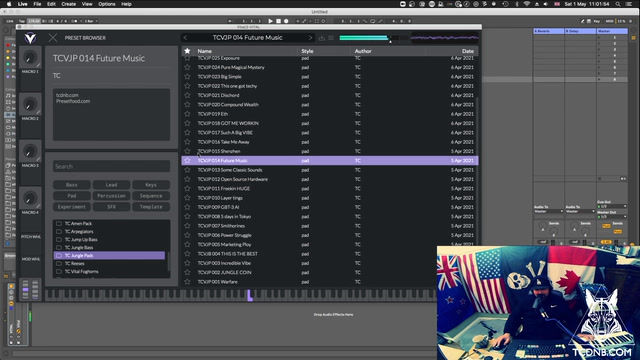The image size is (640, 360).
Task: Open the File menu
Action: [37, 4]
